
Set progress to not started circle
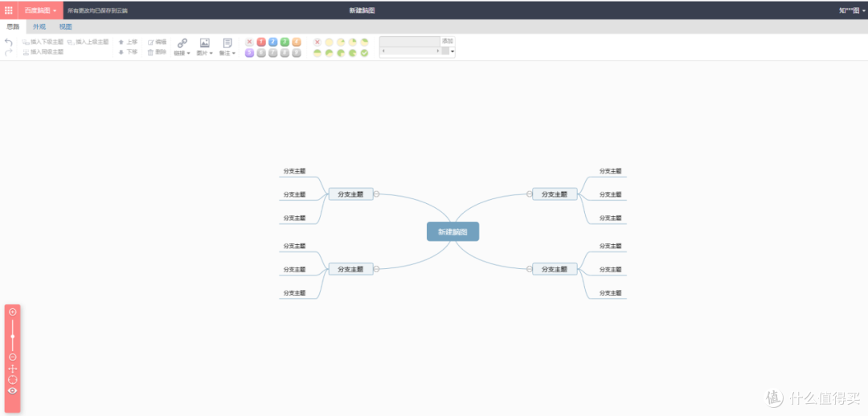point(329,42)
